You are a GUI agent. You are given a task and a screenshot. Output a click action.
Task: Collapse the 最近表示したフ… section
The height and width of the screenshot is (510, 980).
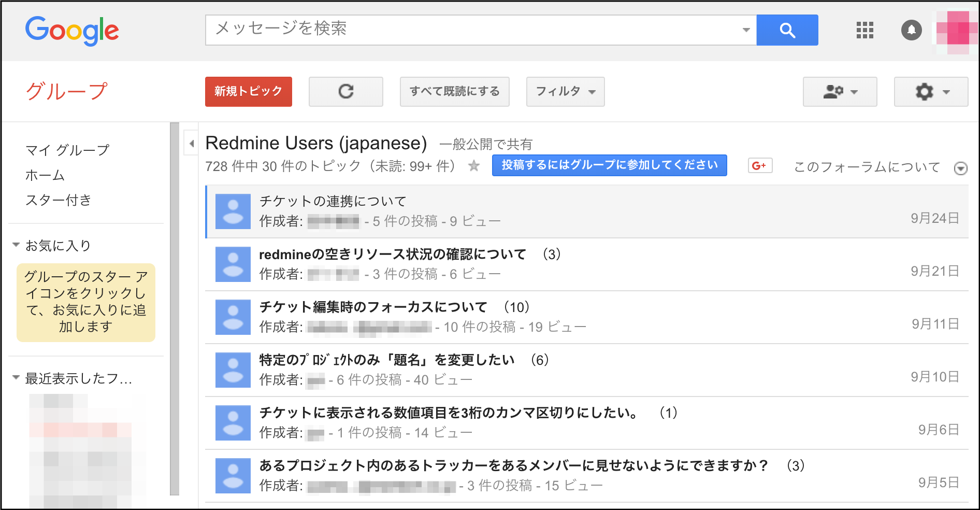click(16, 378)
